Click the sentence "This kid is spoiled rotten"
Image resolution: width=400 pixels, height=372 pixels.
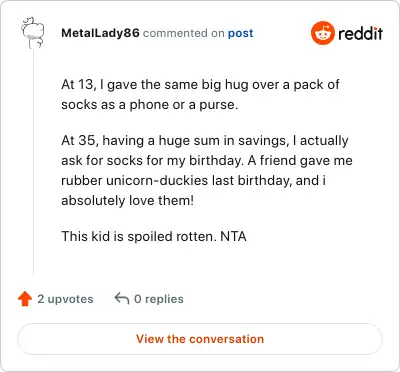tap(139, 236)
